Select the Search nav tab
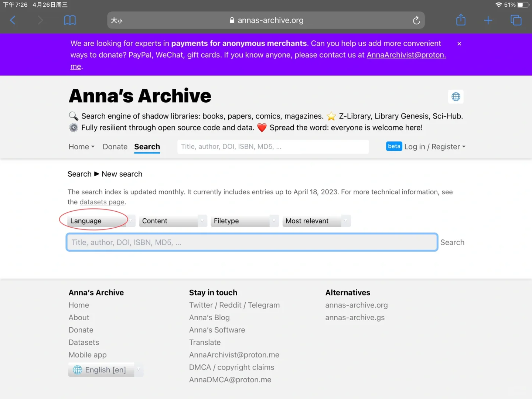 (147, 147)
